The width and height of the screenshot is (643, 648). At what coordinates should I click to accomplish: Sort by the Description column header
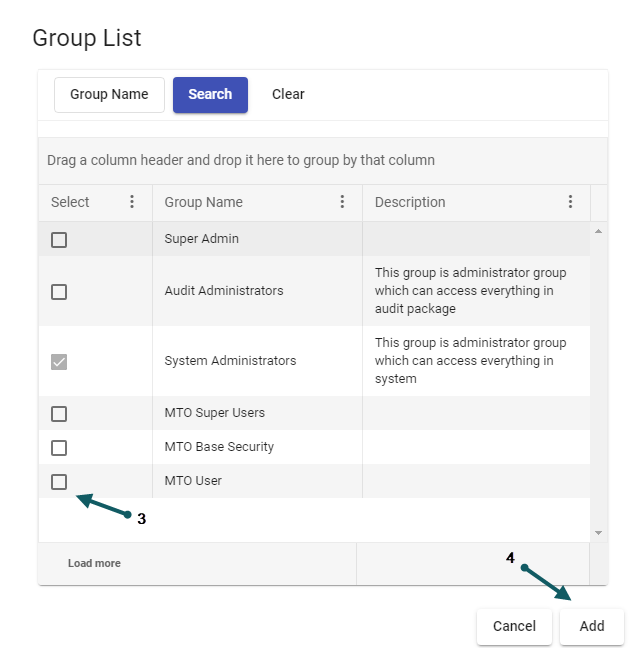(x=410, y=202)
